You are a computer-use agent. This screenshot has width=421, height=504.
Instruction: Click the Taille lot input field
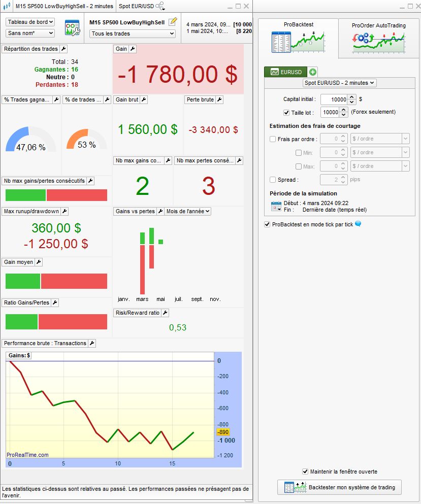pos(330,112)
